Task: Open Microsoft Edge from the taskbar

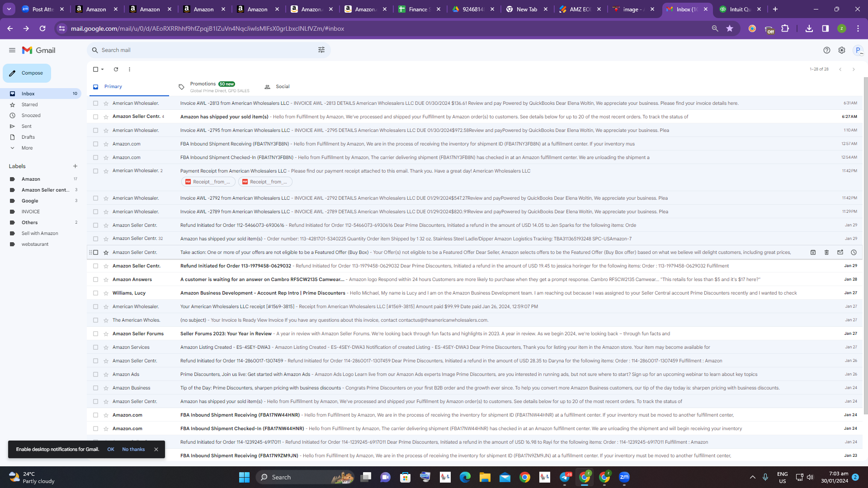Action: point(465,477)
